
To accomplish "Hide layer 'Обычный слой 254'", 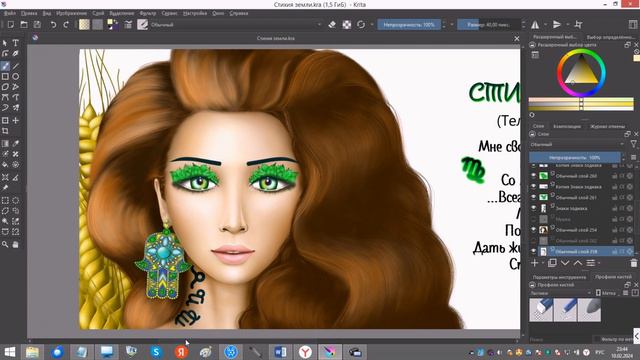I will (533, 229).
